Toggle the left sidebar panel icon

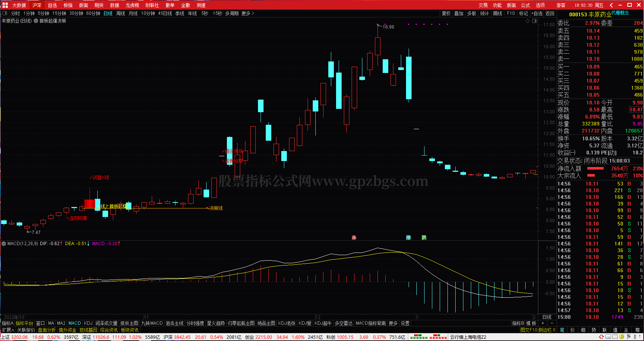(5, 13)
